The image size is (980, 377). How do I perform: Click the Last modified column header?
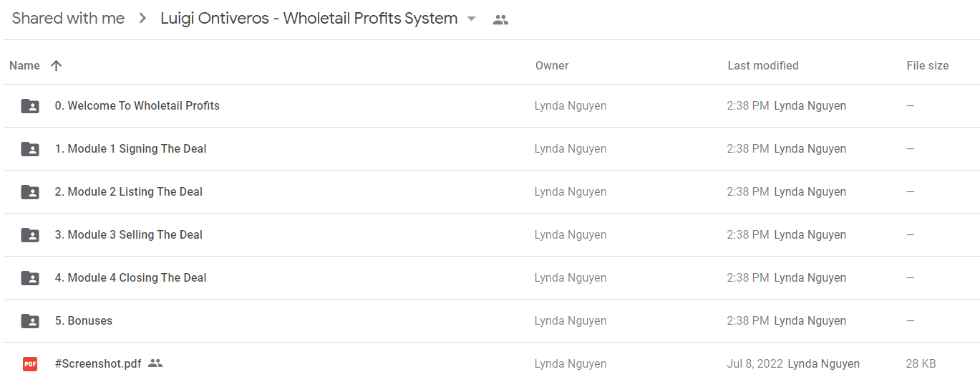[763, 65]
